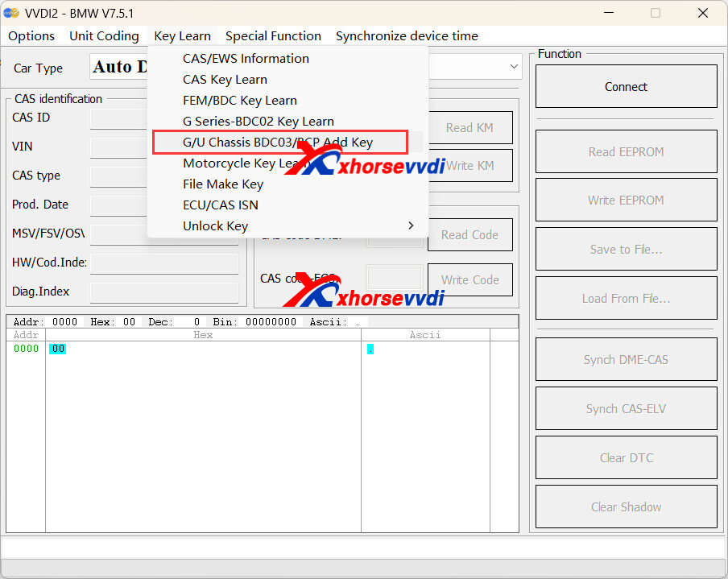Click the CAS ID input field
Screen dimensions: 728x579
click(x=118, y=118)
